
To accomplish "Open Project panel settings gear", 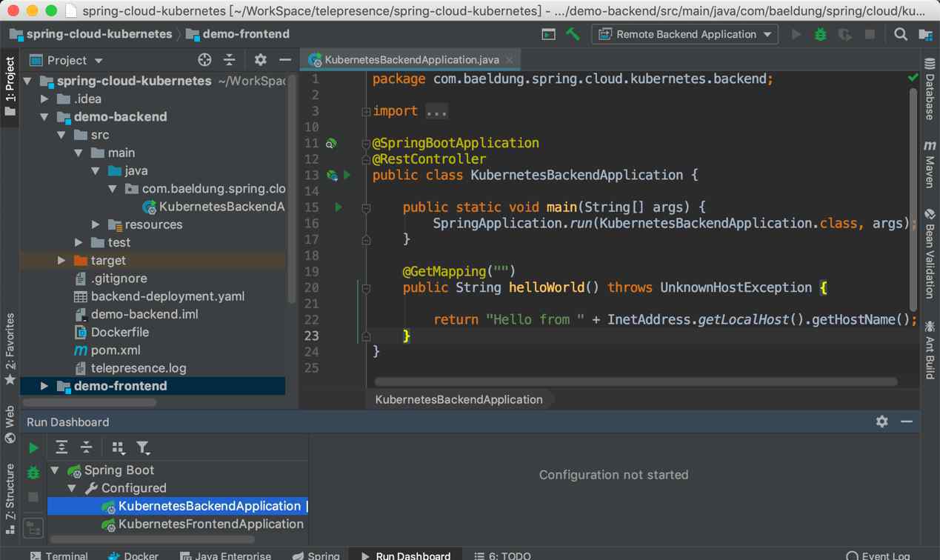I will point(260,60).
